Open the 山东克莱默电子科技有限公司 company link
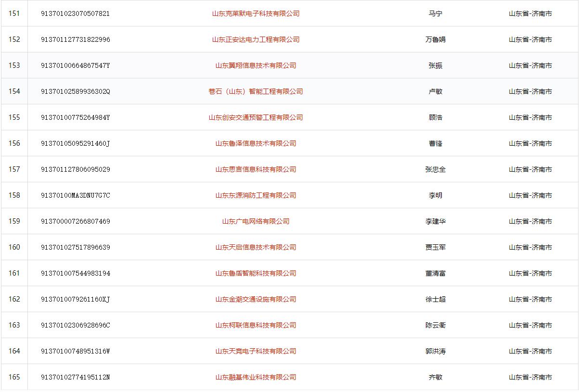The width and height of the screenshot is (579, 392). click(x=256, y=13)
